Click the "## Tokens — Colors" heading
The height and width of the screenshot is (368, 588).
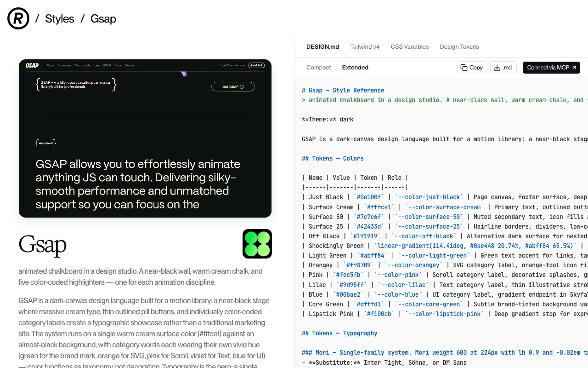tap(333, 159)
